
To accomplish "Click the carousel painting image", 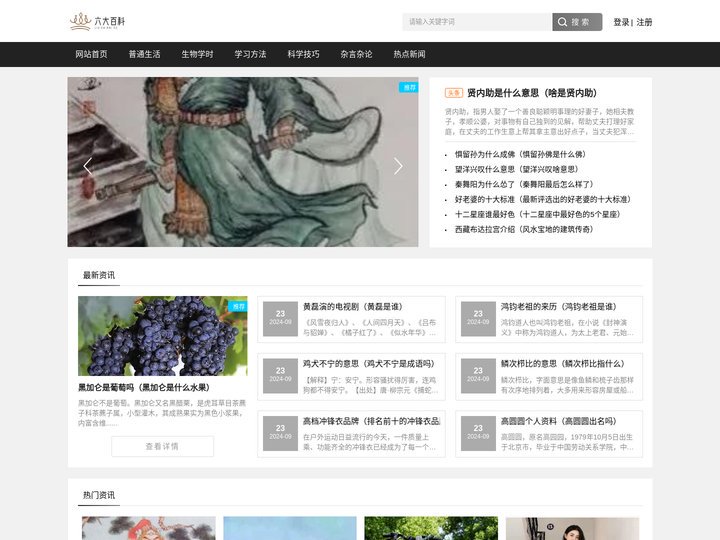I will pos(243,162).
